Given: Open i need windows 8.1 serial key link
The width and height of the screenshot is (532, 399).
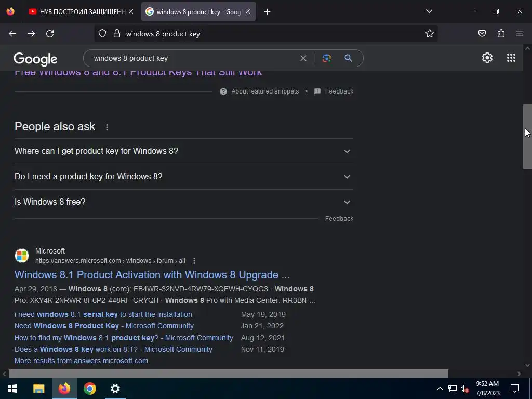Looking at the screenshot, I should point(103,314).
